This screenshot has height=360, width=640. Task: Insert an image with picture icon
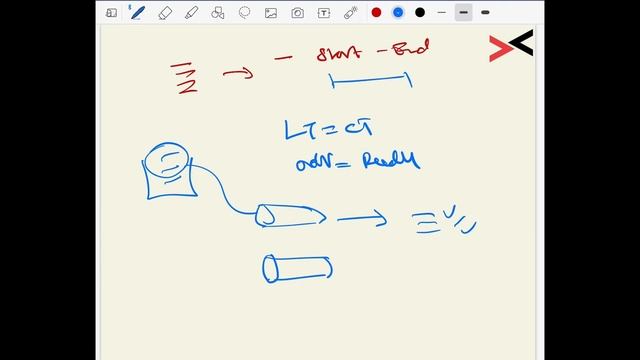point(271,13)
